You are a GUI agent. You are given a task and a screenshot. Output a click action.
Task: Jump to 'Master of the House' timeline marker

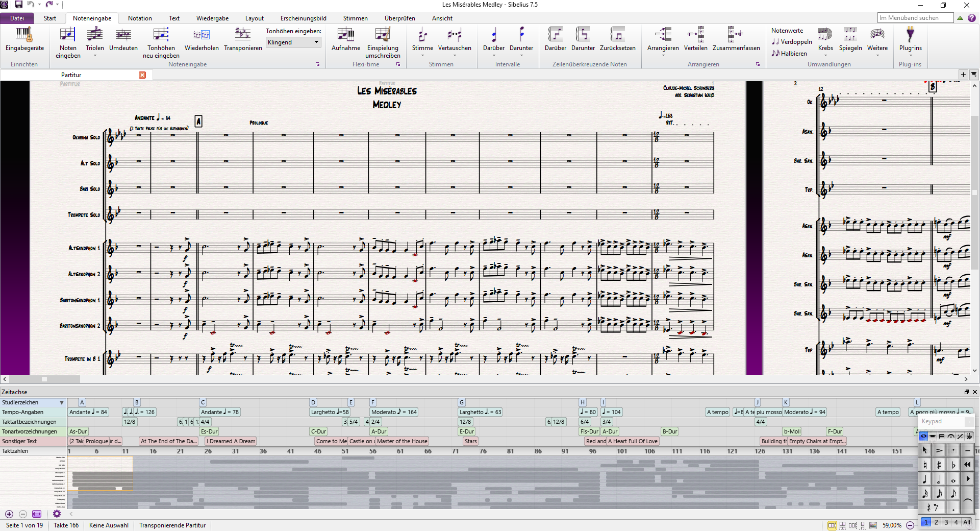(402, 441)
